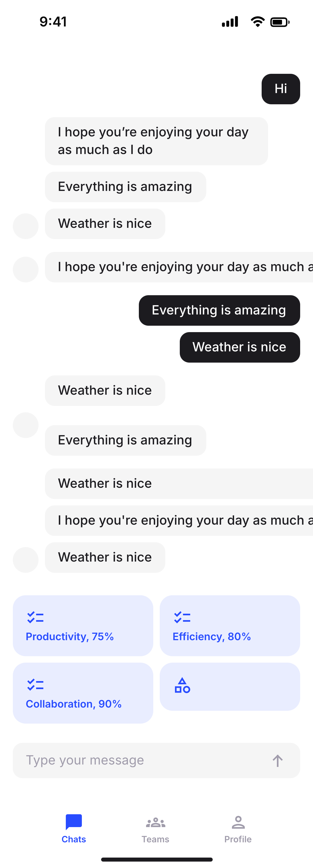Tap the Teams group icon
Image resolution: width=313 pixels, height=868 pixels.
coord(155,823)
